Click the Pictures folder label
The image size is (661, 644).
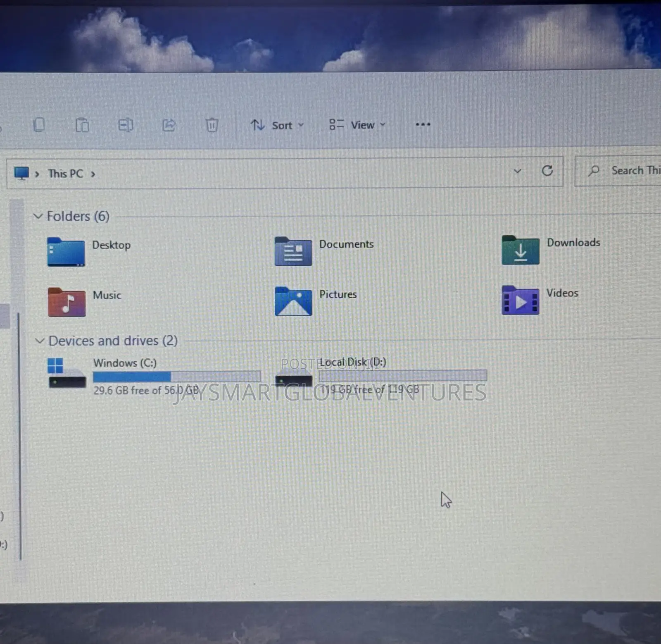click(x=338, y=294)
